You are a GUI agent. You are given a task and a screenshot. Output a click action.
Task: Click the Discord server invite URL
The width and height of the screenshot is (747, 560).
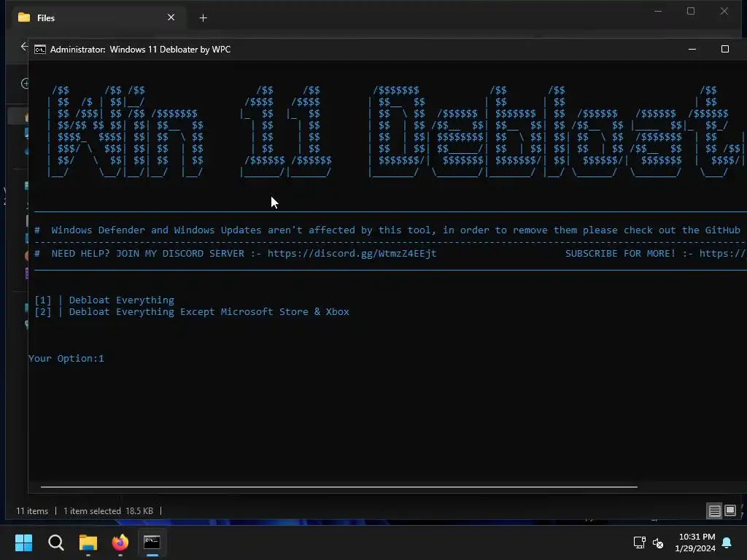352,253
